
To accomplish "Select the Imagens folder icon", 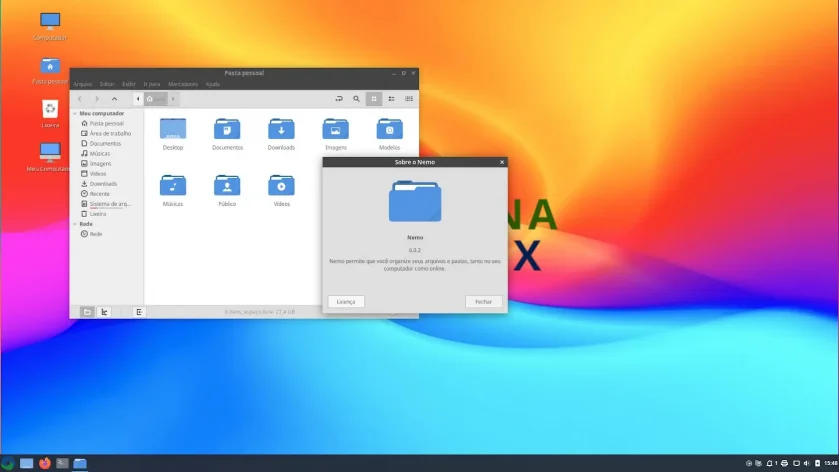I will [335, 129].
